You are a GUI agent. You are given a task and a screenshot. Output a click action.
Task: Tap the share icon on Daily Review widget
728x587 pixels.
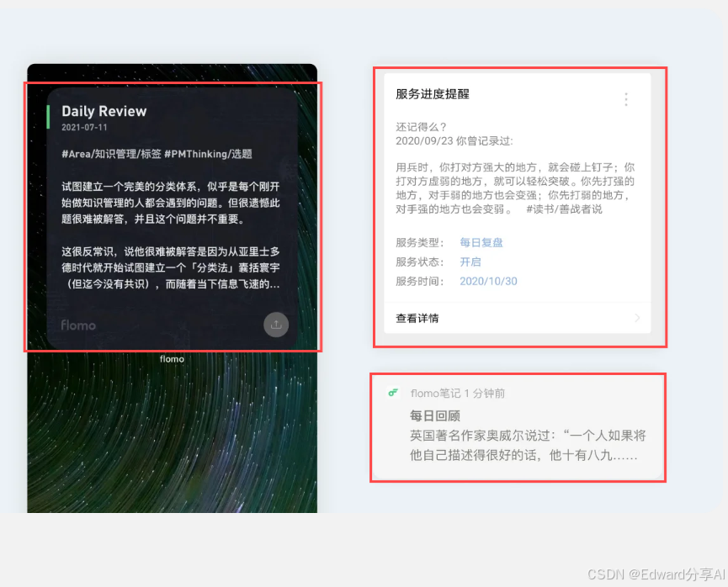(x=276, y=325)
